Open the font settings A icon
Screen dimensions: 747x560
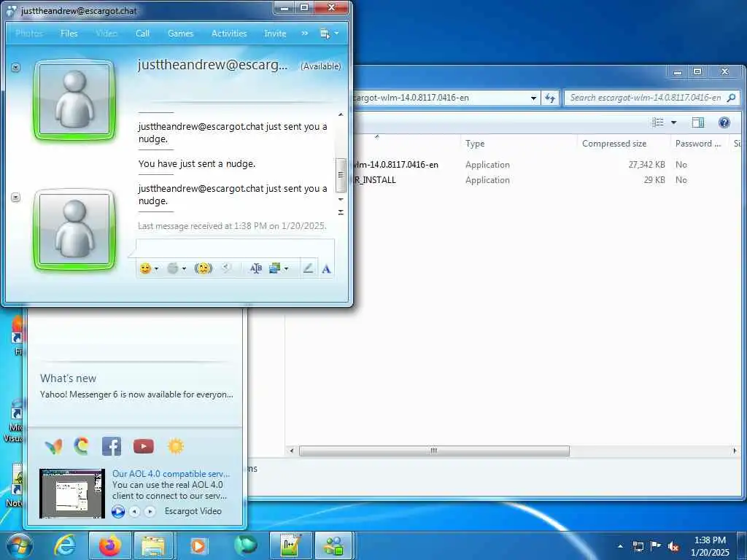pyautogui.click(x=326, y=269)
